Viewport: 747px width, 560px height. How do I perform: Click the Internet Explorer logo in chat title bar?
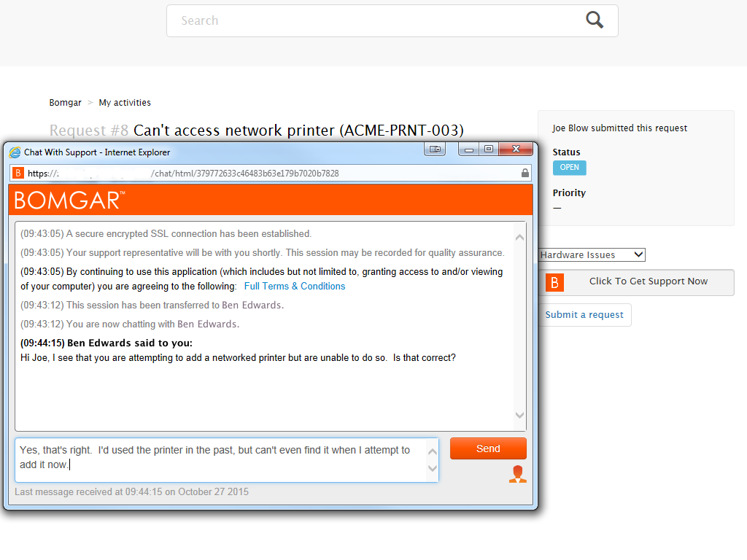coord(15,152)
